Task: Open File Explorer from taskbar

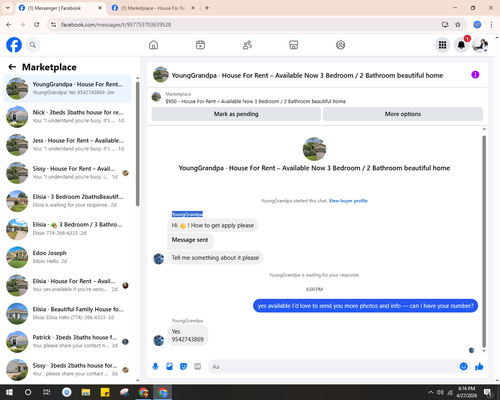Action: click(x=86, y=392)
